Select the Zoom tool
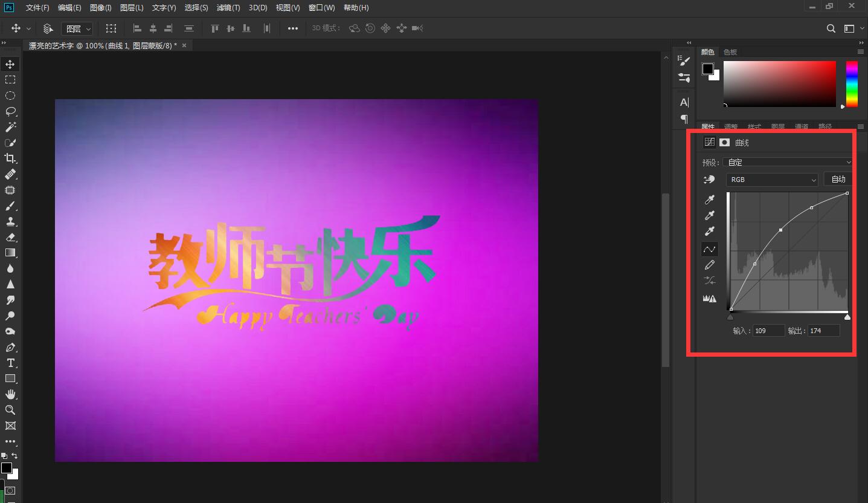 click(x=9, y=410)
